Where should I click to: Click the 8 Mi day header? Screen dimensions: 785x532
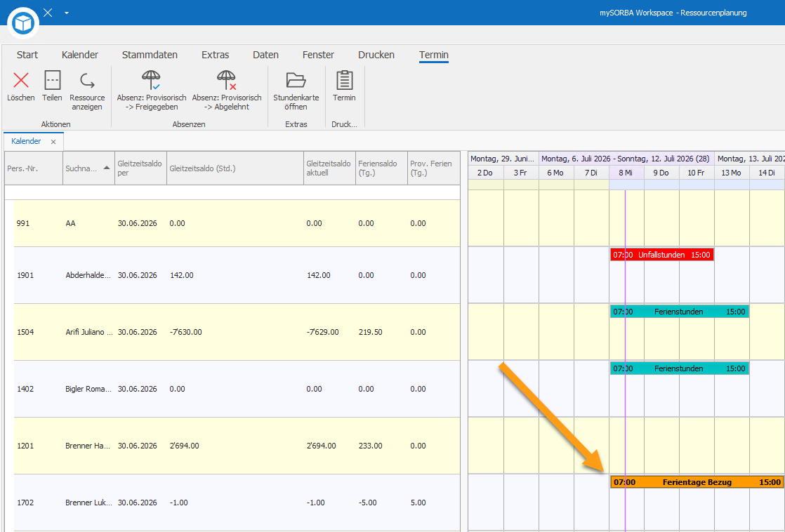tap(626, 173)
